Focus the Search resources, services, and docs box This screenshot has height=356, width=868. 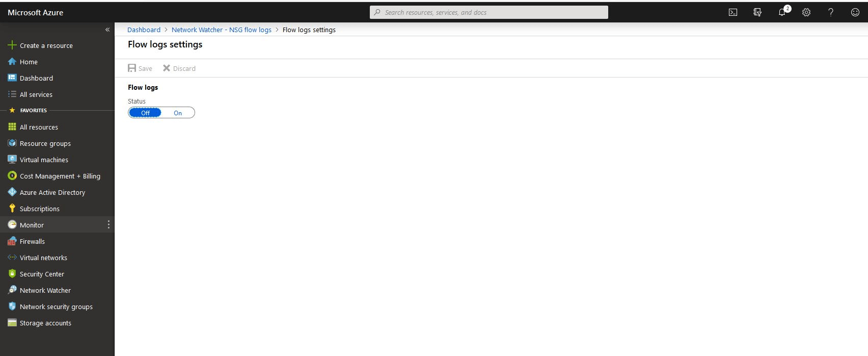point(489,12)
